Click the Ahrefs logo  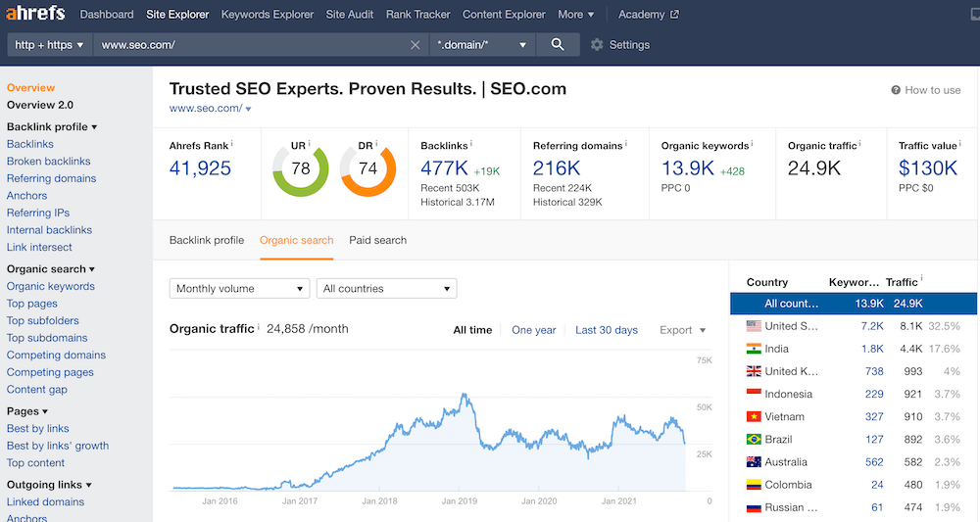point(35,13)
